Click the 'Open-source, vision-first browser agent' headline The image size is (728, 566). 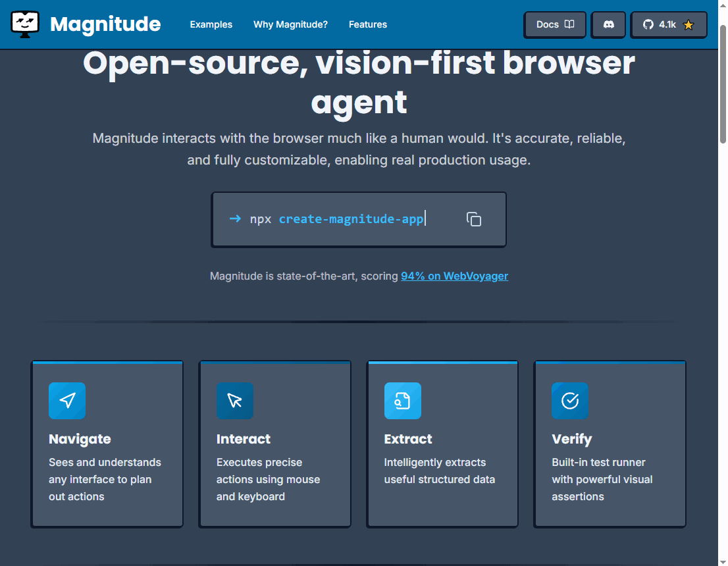pyautogui.click(x=359, y=82)
